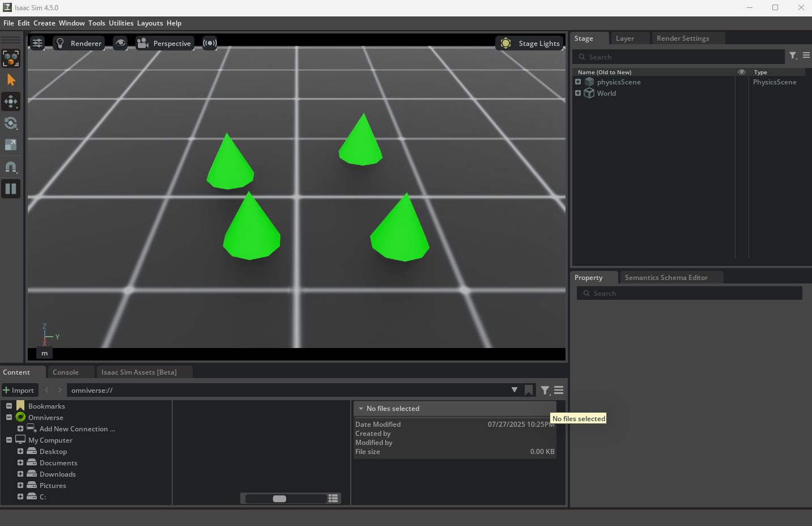Open the Stage panel filter icon
812x526 pixels.
point(793,56)
